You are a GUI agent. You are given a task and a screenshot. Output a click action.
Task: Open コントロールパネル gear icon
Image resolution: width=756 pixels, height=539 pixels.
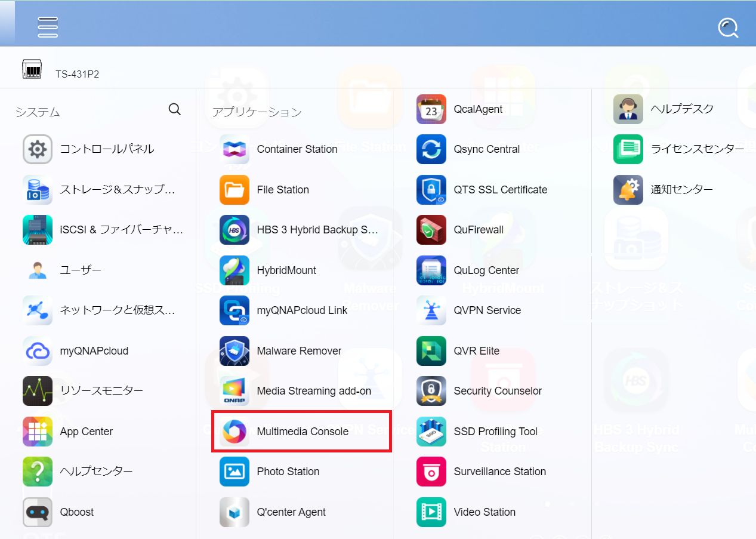pyautogui.click(x=38, y=149)
